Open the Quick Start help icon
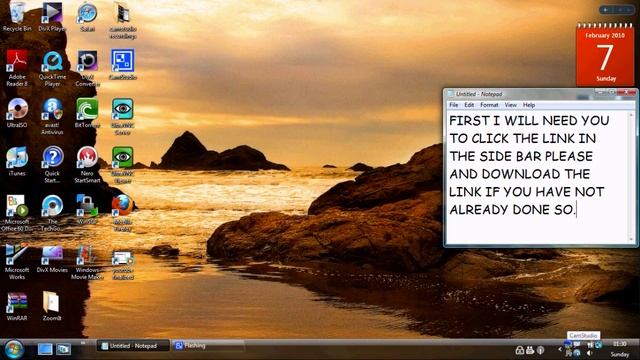The width and height of the screenshot is (640, 360). pyautogui.click(x=52, y=164)
